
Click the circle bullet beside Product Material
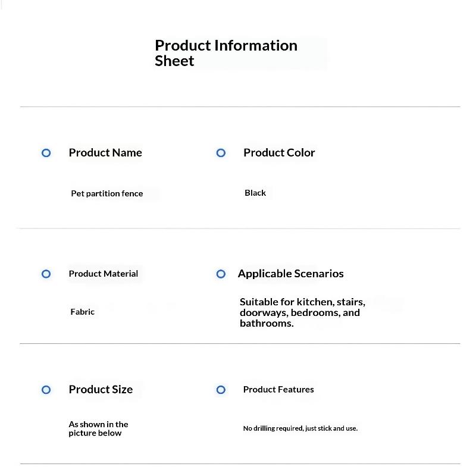pyautogui.click(x=46, y=274)
